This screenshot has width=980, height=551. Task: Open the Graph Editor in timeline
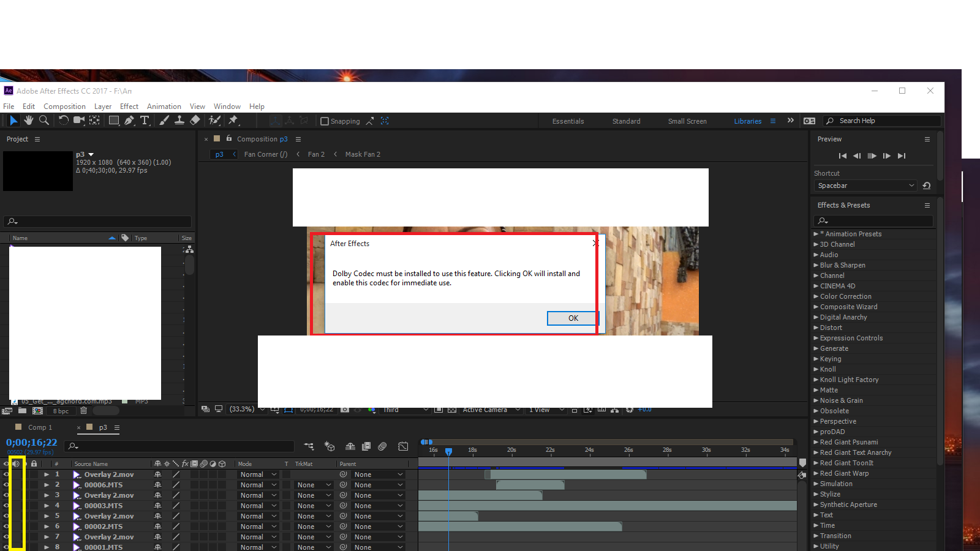[403, 446]
